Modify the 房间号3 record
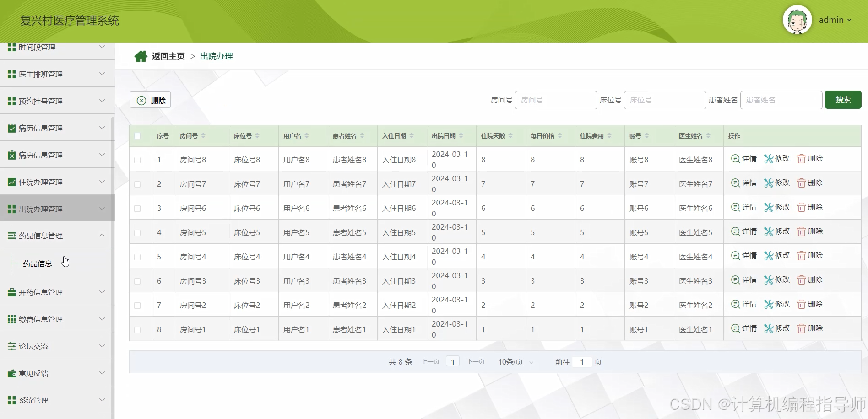Screen dimensions: 868x419 pyautogui.click(x=777, y=280)
